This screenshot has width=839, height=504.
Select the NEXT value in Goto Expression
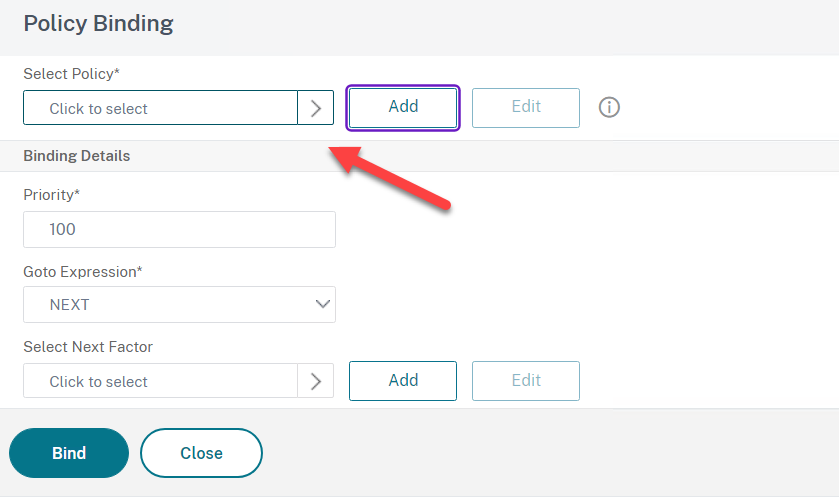pos(70,304)
